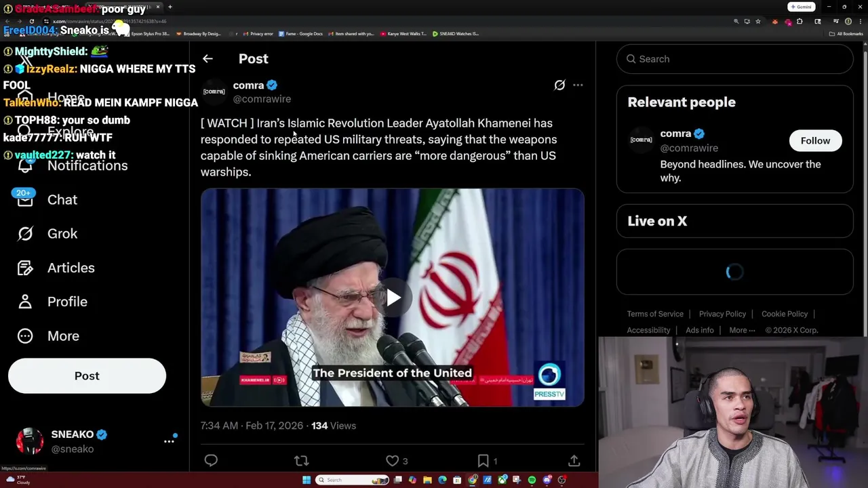Open the SNEAKO Watches bookmark
The height and width of the screenshot is (488, 868).
tap(456, 33)
